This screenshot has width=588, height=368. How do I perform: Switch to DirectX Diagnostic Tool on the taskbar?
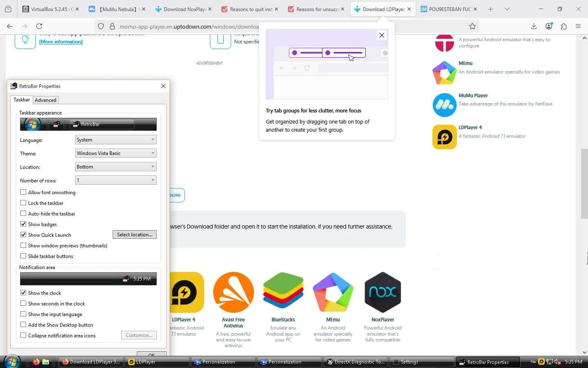(356, 362)
